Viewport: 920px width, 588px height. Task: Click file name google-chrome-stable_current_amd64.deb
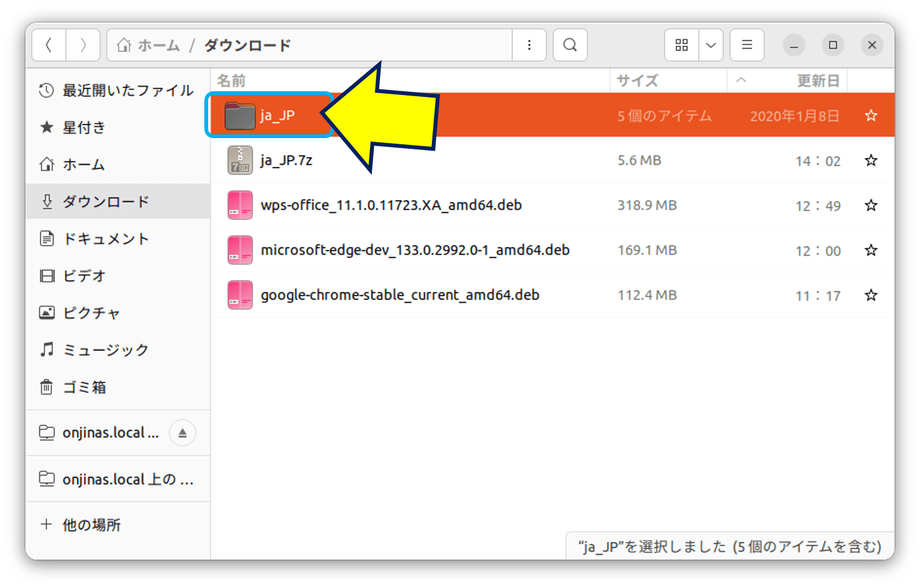click(400, 296)
